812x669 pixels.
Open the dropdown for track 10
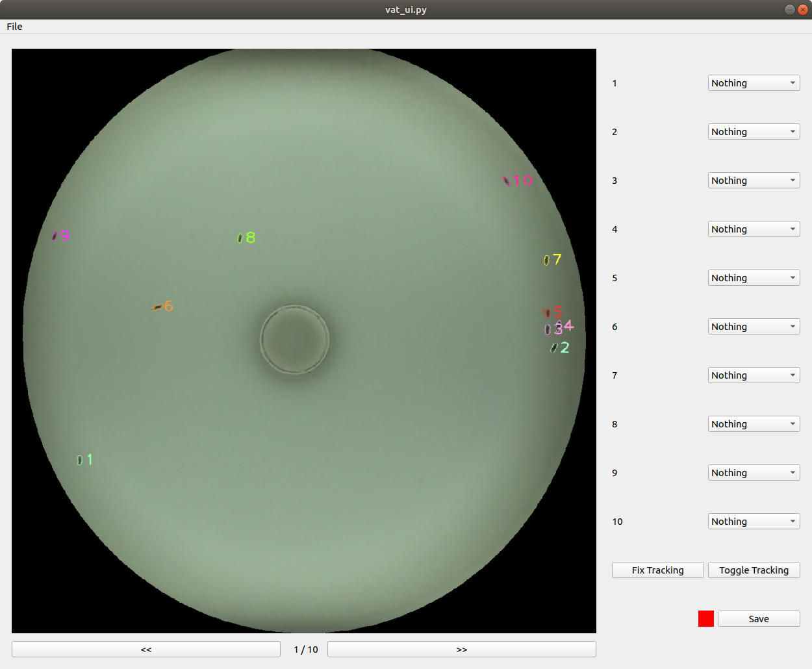click(754, 522)
